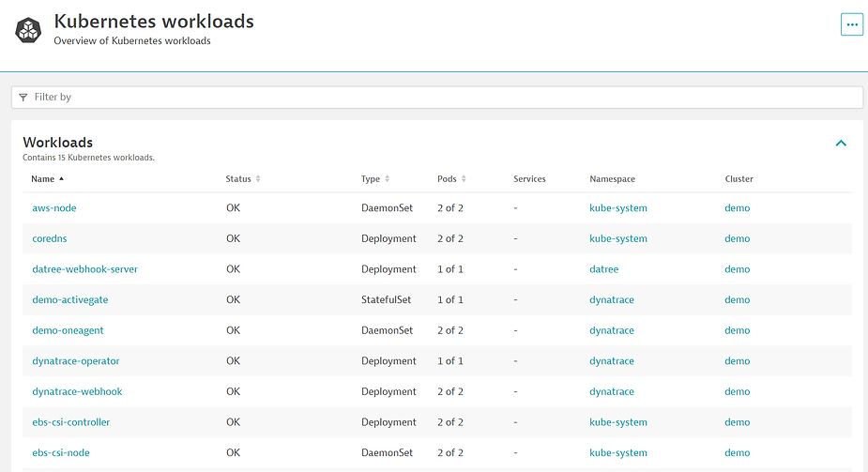Open demo cluster in coredns row
This screenshot has height=472, width=868.
pyautogui.click(x=738, y=238)
